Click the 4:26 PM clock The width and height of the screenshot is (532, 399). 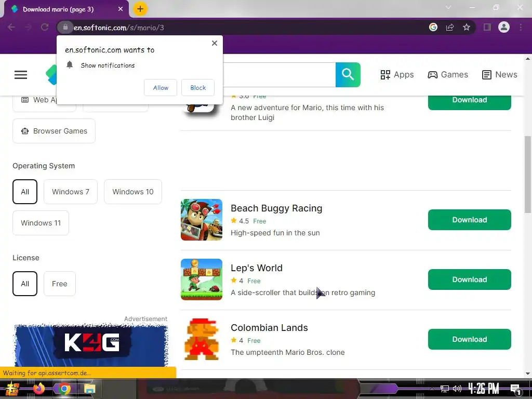point(484,389)
